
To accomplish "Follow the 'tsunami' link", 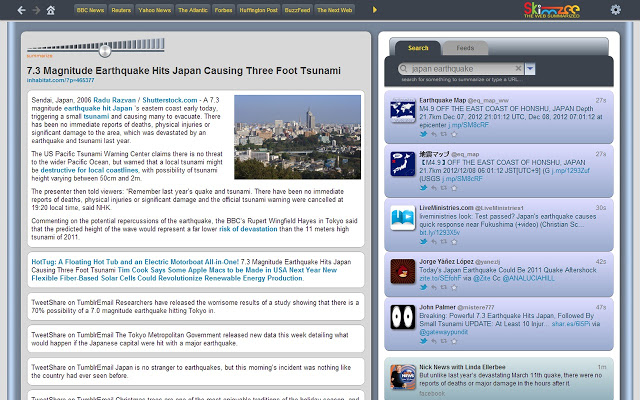I will (x=96, y=116).
